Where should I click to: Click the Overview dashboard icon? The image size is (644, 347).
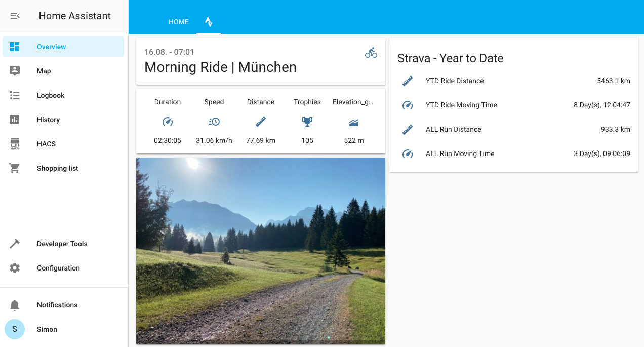(x=15, y=47)
